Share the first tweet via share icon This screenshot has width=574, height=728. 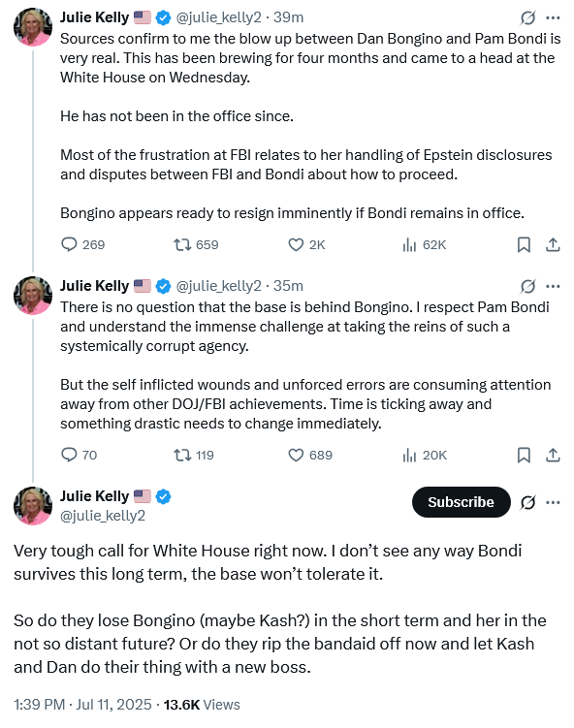552,244
